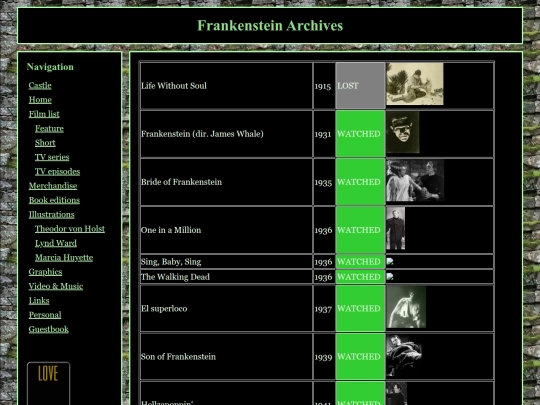Image resolution: width=540 pixels, height=405 pixels.
Task: Visit the Merchandise page link
Action: (x=53, y=186)
